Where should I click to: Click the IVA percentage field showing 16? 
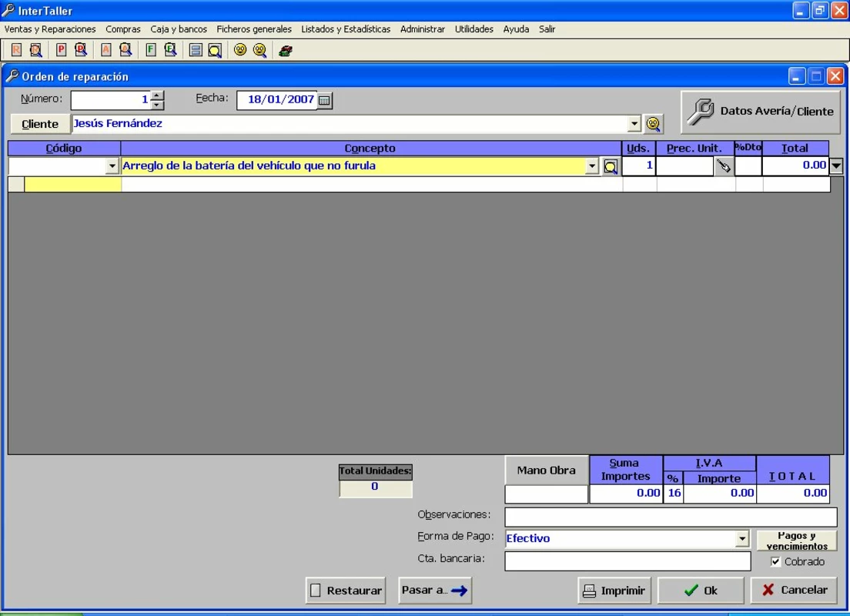[x=674, y=494]
